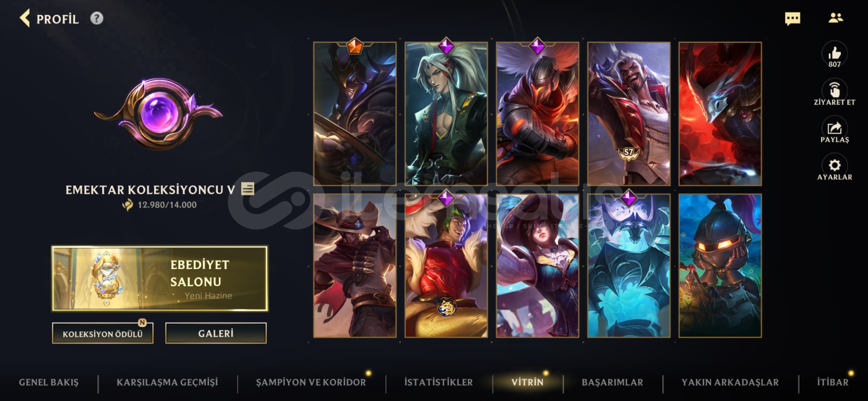
Task: Open collector level details list icon
Action: coord(247,189)
